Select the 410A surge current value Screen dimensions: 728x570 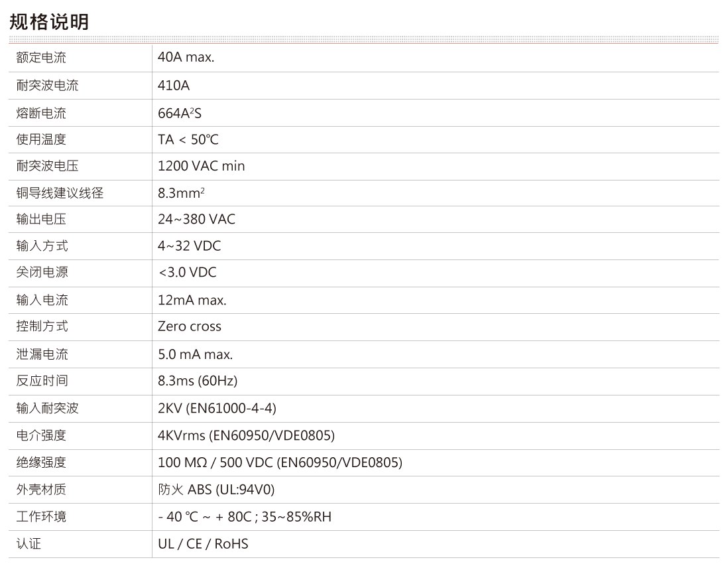tap(174, 86)
